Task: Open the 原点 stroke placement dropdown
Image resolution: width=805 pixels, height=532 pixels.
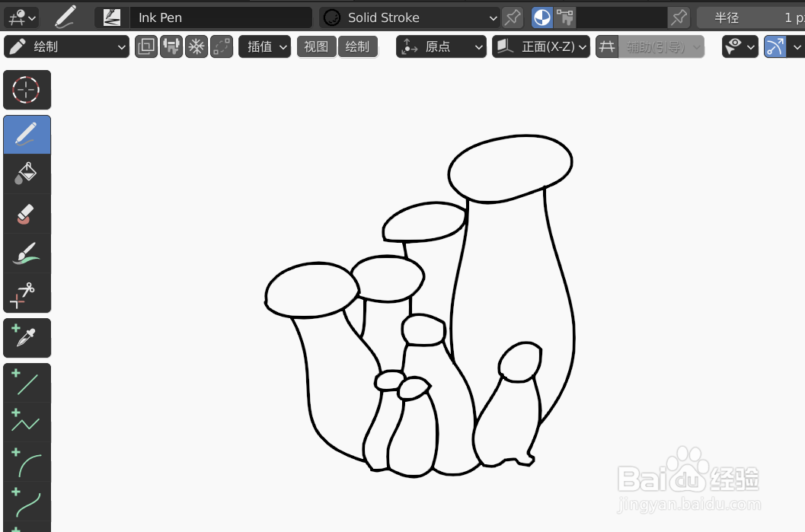Action: tap(441, 46)
